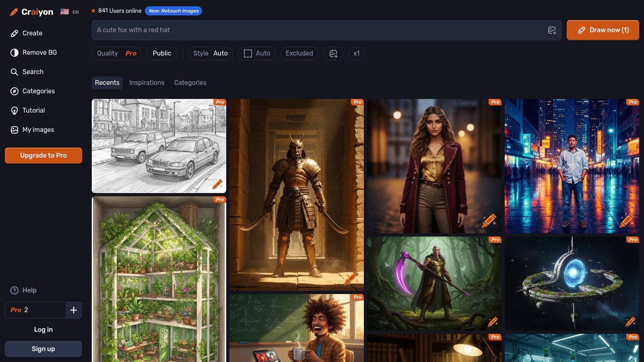Toggle the Excluded option pill
Screen dimensions: 644x362
coord(299,53)
